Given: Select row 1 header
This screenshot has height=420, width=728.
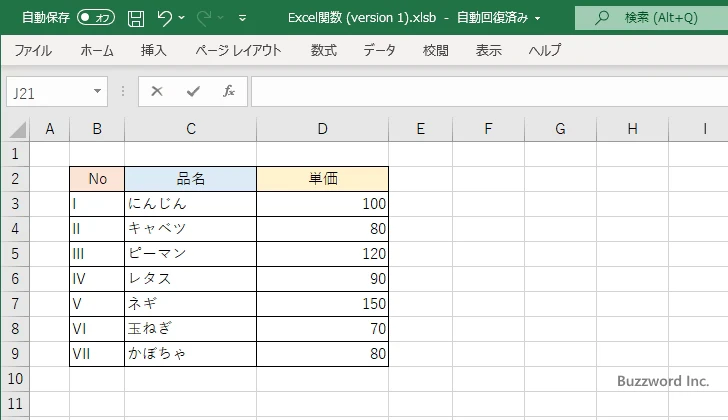Looking at the screenshot, I should [x=15, y=154].
